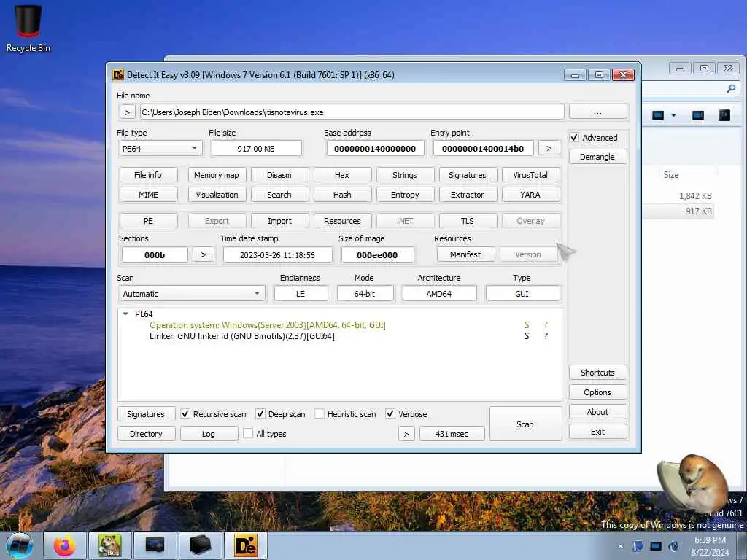Click the taskbar clock showing 6:39 PM

coord(710,546)
